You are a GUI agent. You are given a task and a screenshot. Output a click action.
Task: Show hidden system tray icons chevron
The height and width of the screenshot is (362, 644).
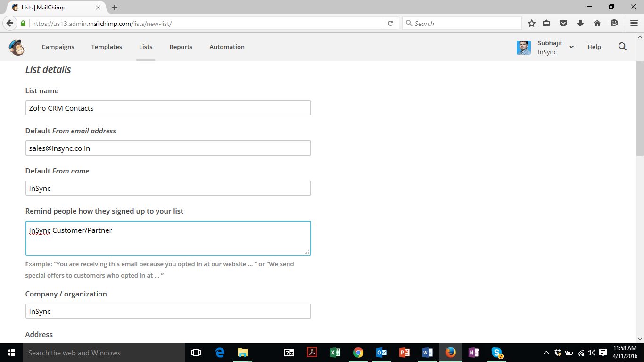(x=546, y=353)
